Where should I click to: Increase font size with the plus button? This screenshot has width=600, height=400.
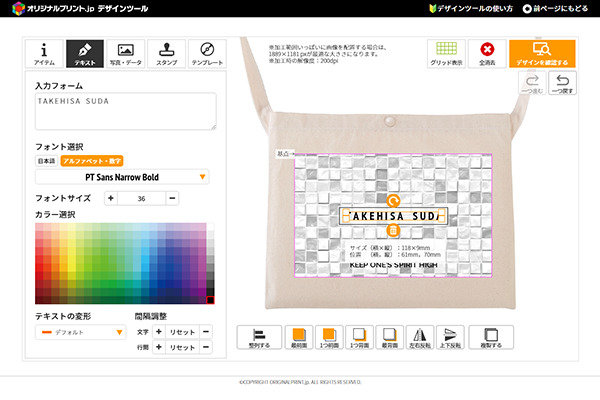(111, 199)
